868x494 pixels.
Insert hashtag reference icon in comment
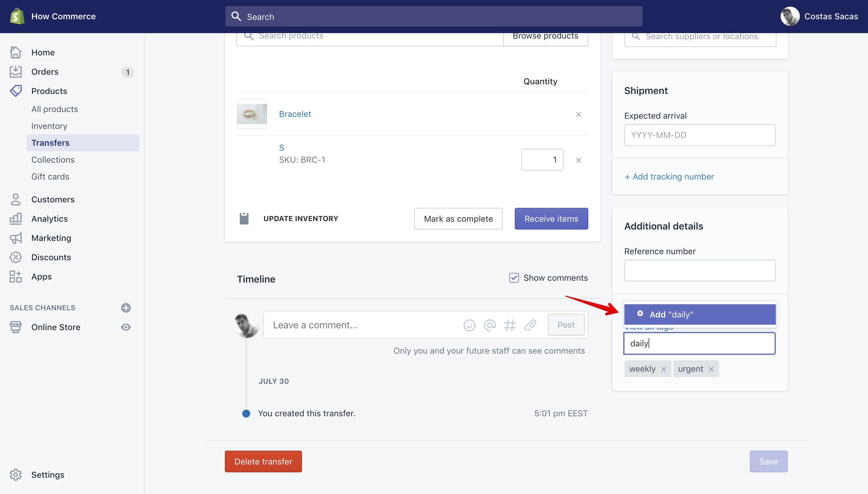point(510,325)
